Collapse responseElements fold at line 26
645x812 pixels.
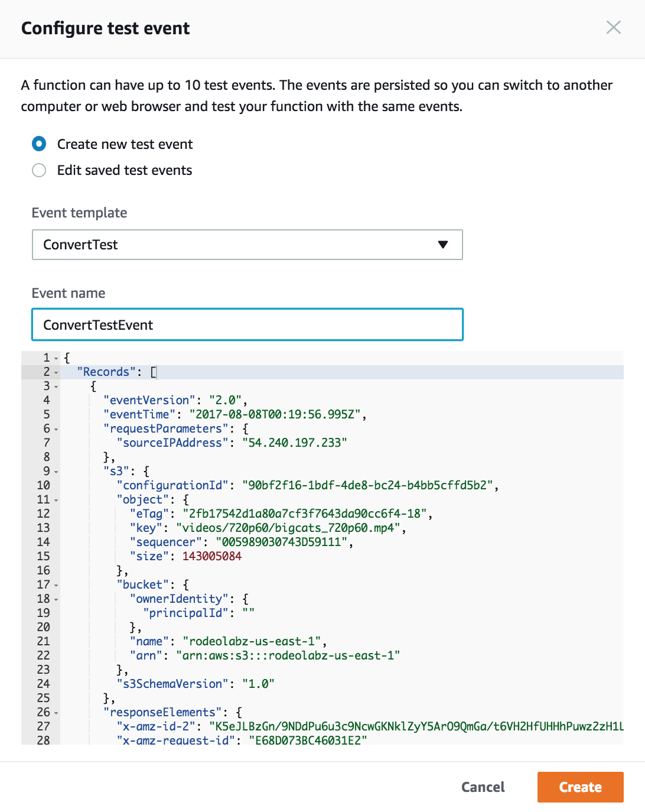click(x=57, y=713)
